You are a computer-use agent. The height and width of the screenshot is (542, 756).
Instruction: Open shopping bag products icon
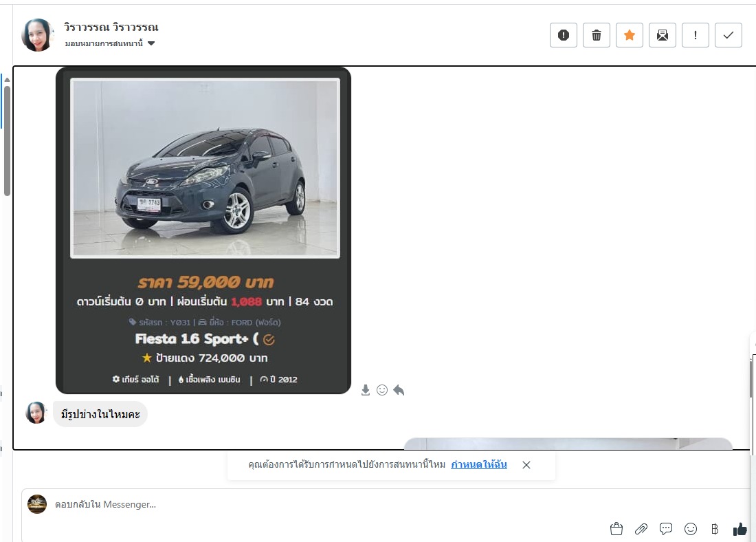[x=616, y=529]
